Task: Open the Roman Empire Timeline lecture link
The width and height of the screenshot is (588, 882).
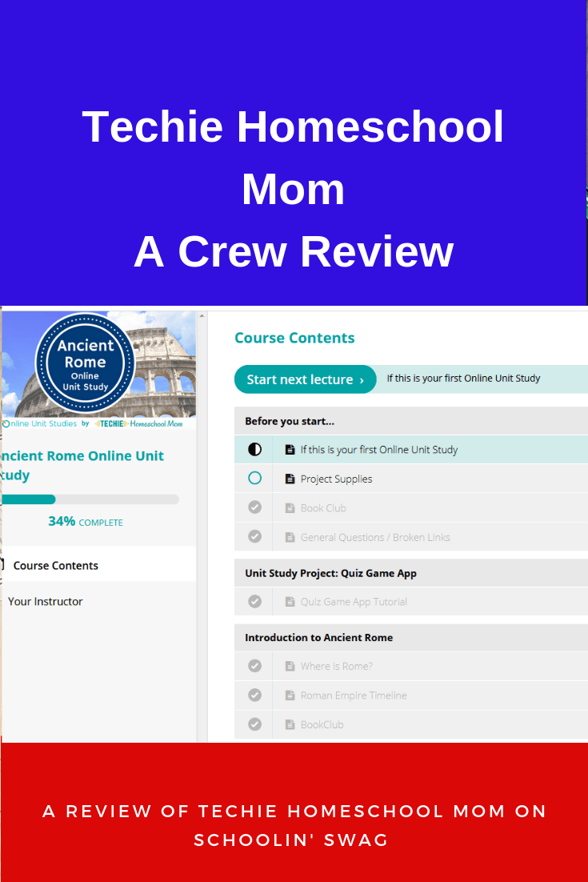Action: point(354,696)
